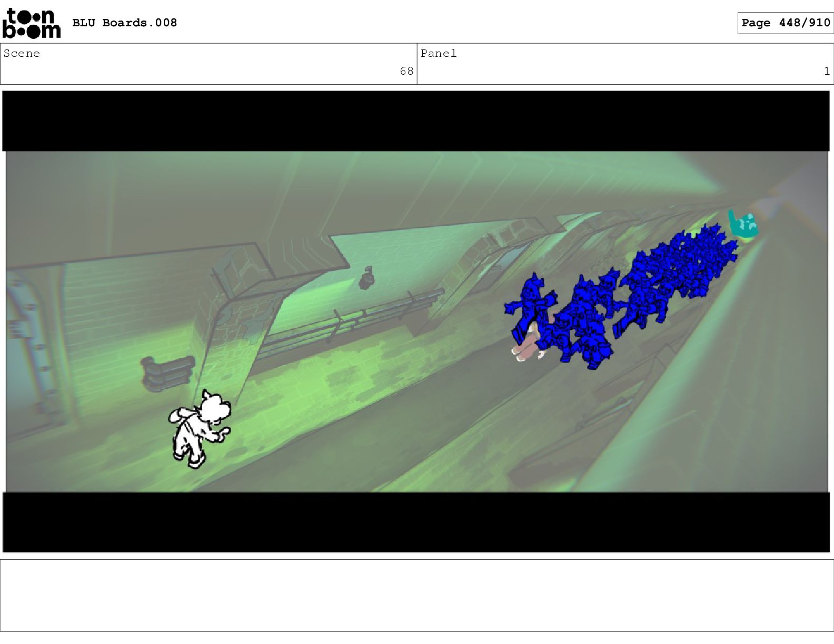Viewport: 834px width, 644px height.
Task: Click the 'Page 448/910' page indicator
Action: (x=785, y=23)
